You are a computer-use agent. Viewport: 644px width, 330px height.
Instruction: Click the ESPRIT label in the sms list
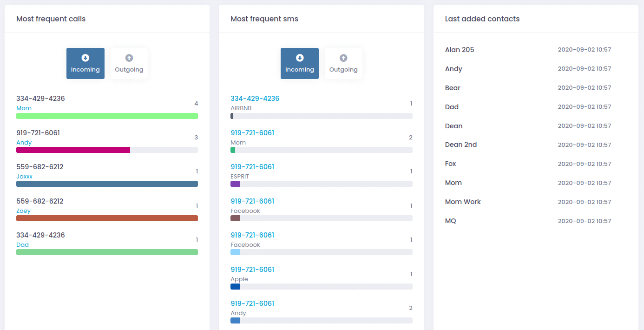(x=240, y=177)
